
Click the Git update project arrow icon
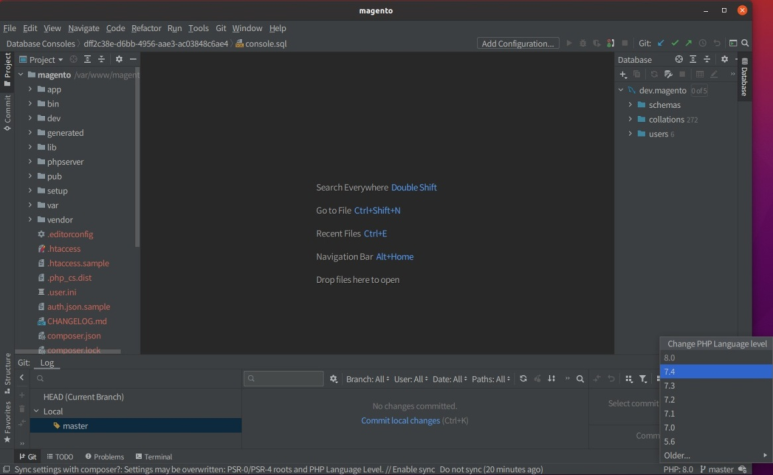(x=661, y=43)
